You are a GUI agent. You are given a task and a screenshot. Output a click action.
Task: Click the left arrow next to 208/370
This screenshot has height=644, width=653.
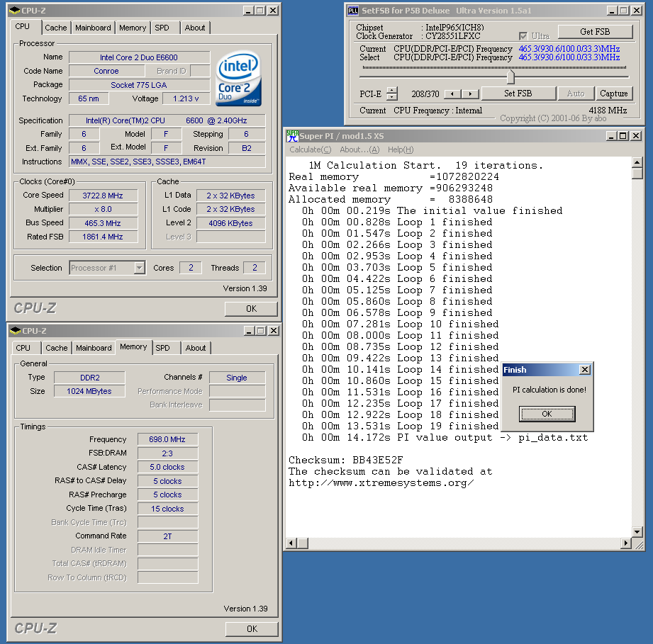click(x=452, y=94)
